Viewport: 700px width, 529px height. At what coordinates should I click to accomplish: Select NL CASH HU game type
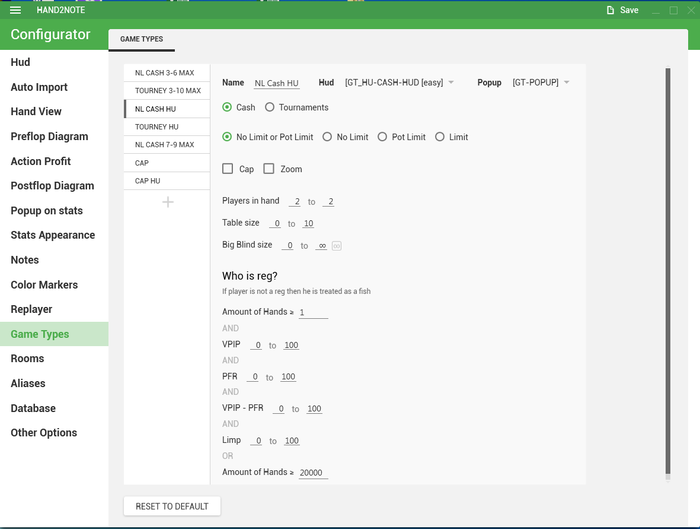[x=167, y=109]
